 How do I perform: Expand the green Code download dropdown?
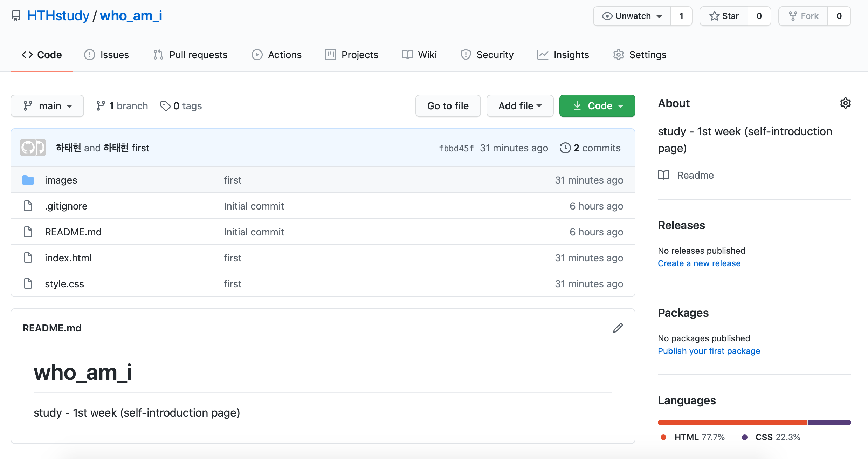click(x=597, y=106)
